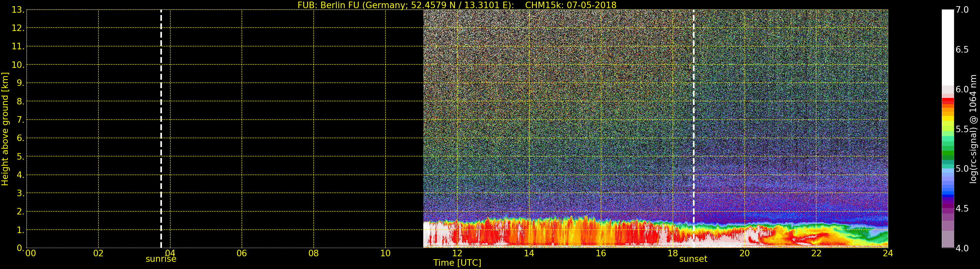Click the 24 hour tick label on time axis

coord(888,253)
